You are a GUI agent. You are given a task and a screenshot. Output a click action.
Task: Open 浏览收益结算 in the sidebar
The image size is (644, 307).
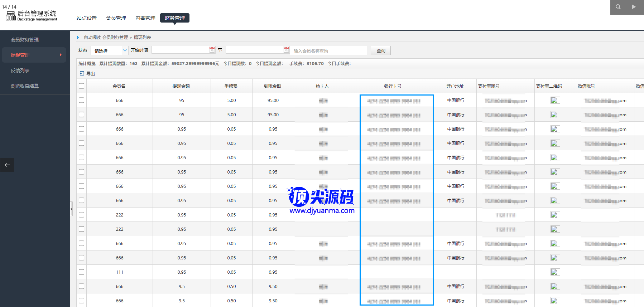click(25, 86)
